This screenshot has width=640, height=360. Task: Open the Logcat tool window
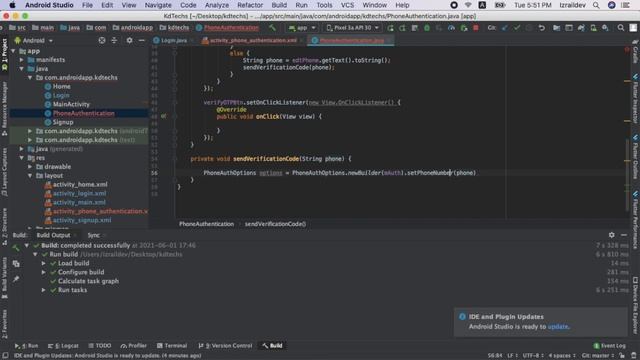63,346
